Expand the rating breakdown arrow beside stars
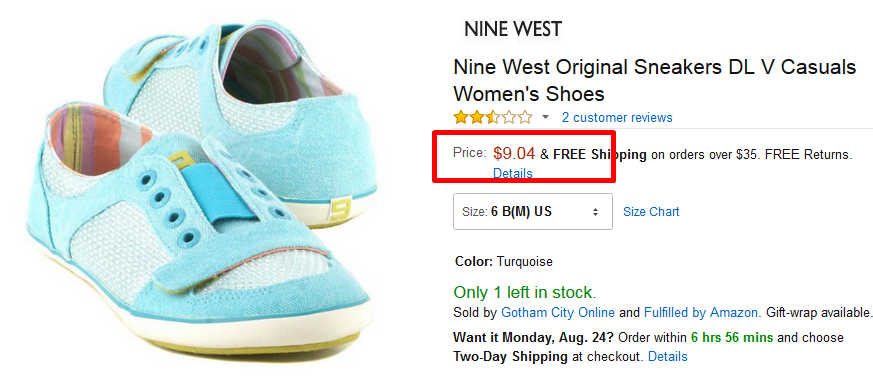Image resolution: width=873 pixels, height=379 pixels. (x=546, y=117)
